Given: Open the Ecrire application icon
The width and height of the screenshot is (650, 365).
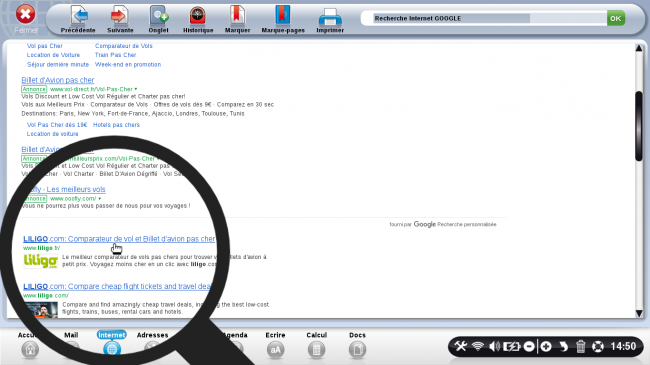Looking at the screenshot, I should [x=275, y=350].
